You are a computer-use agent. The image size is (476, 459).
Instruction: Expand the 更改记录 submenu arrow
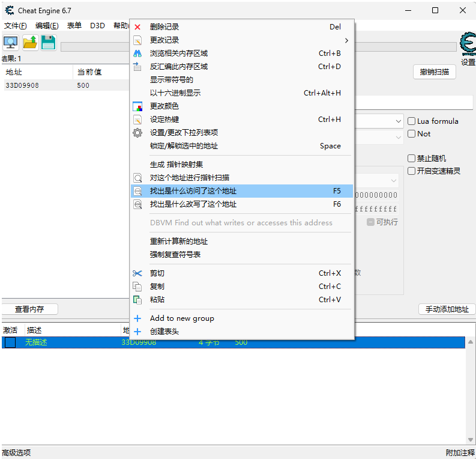pyautogui.click(x=346, y=40)
